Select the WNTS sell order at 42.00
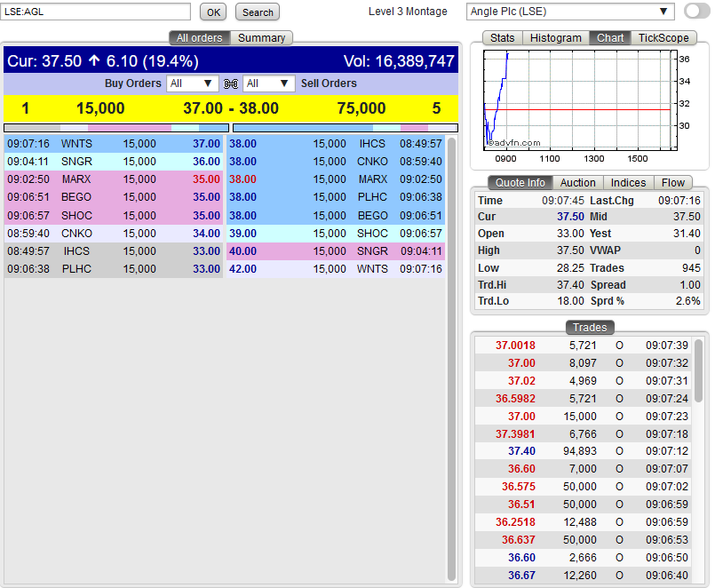 (x=336, y=268)
